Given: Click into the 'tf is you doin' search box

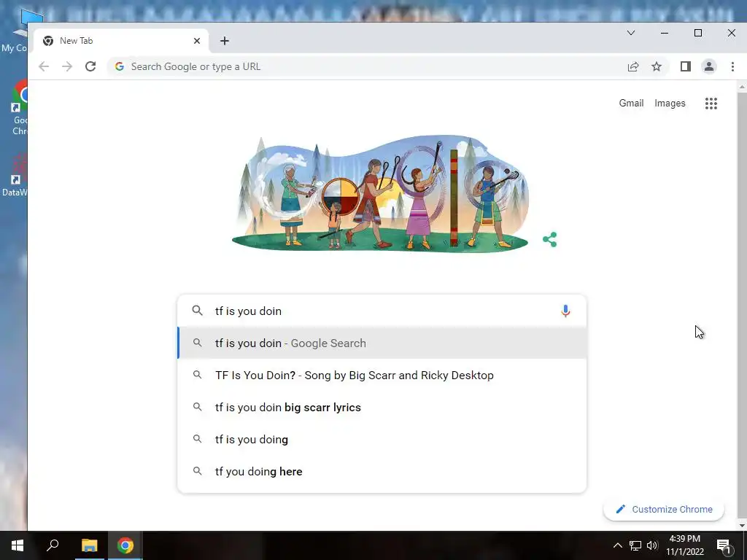Looking at the screenshot, I should coord(382,311).
